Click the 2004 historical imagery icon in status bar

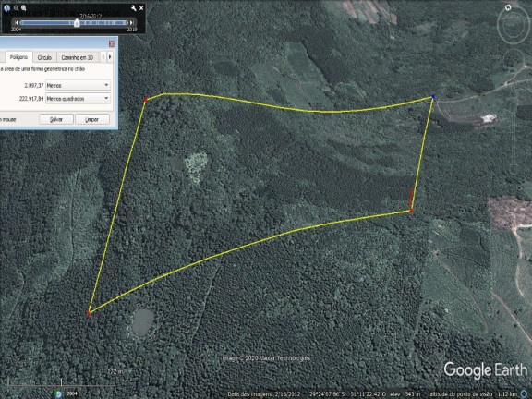point(58,393)
